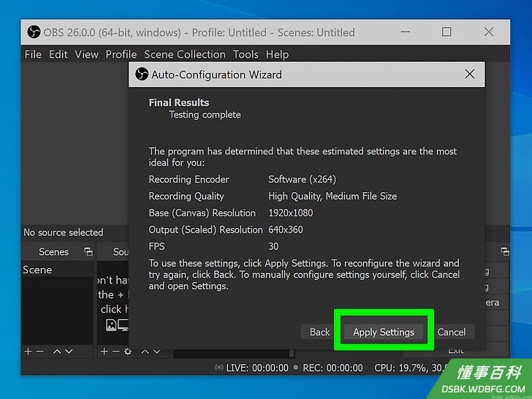532x399 pixels.
Task: Click the FPS value 30
Action: tap(273, 246)
